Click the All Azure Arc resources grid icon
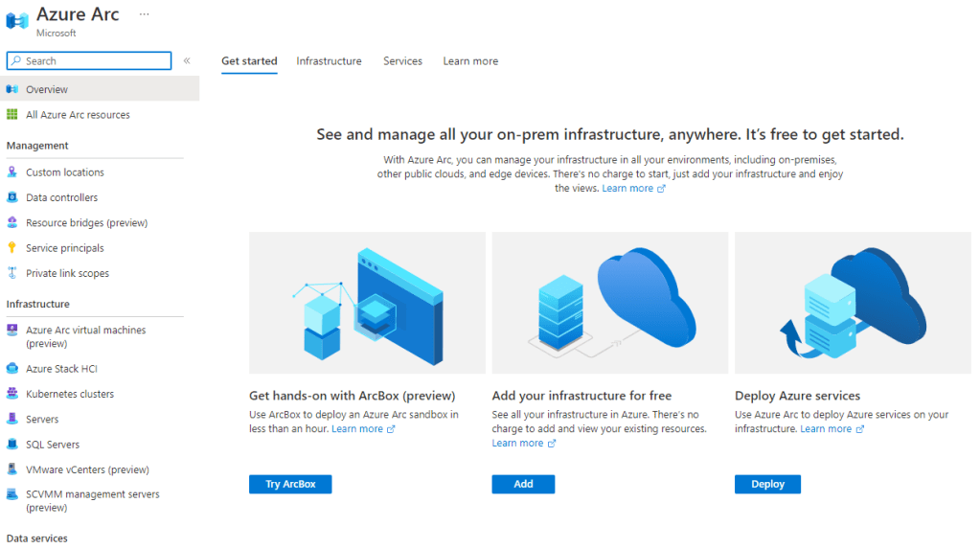Screen dimensions: 980x549 12,115
